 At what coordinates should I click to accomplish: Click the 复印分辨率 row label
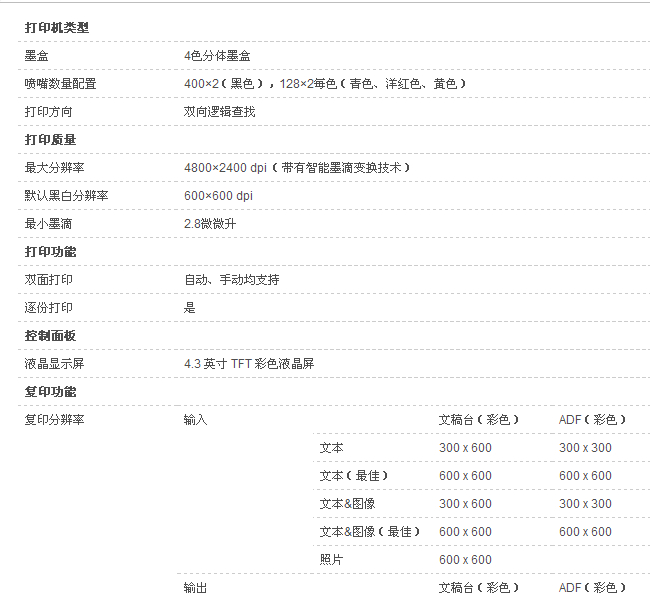pyautogui.click(x=55, y=420)
